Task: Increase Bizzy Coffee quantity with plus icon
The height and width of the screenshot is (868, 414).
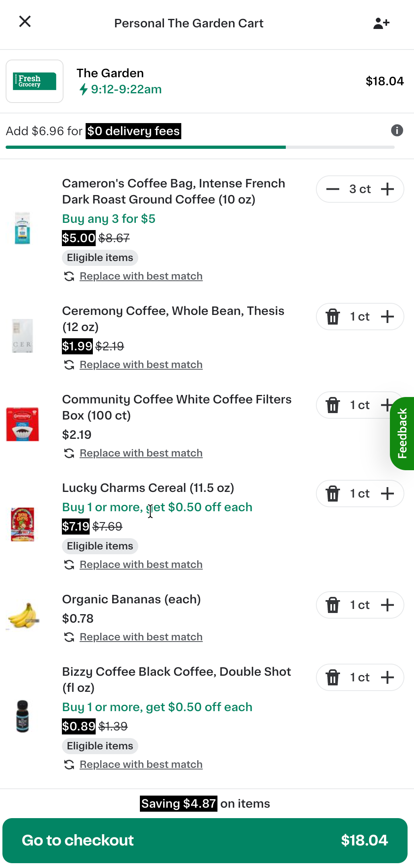Action: pos(387,677)
